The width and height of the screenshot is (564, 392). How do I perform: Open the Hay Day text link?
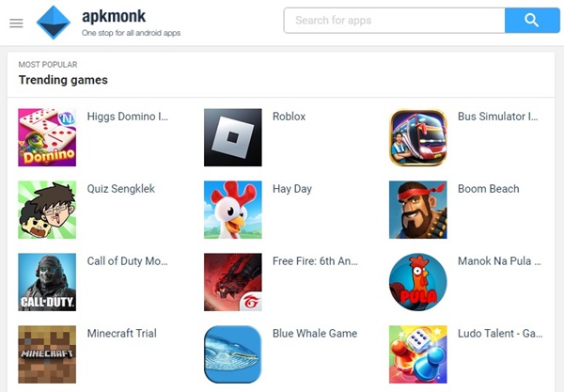(292, 189)
